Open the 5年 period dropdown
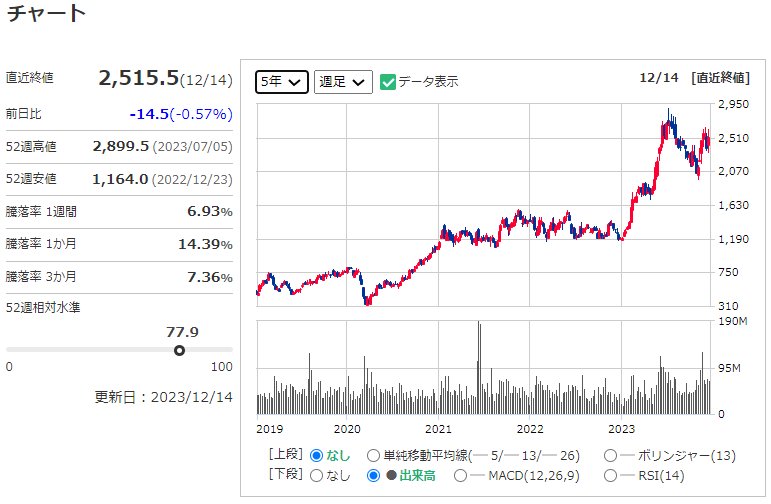This screenshot has height=504, width=771. point(281,82)
